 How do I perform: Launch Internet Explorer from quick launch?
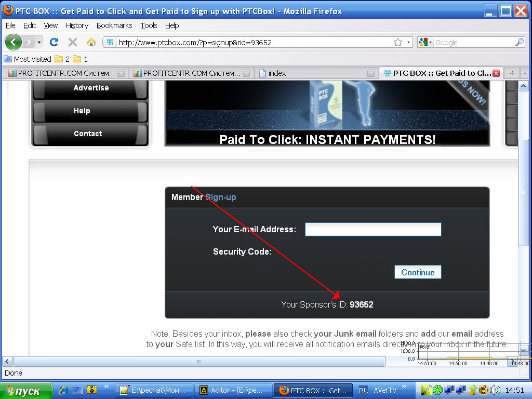(x=63, y=390)
